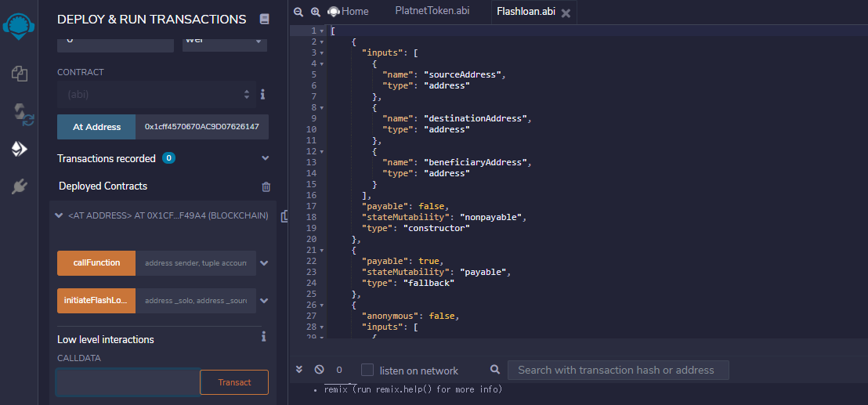Image resolution: width=868 pixels, height=405 pixels.
Task: Click the callFunction arguments field
Action: 196,263
